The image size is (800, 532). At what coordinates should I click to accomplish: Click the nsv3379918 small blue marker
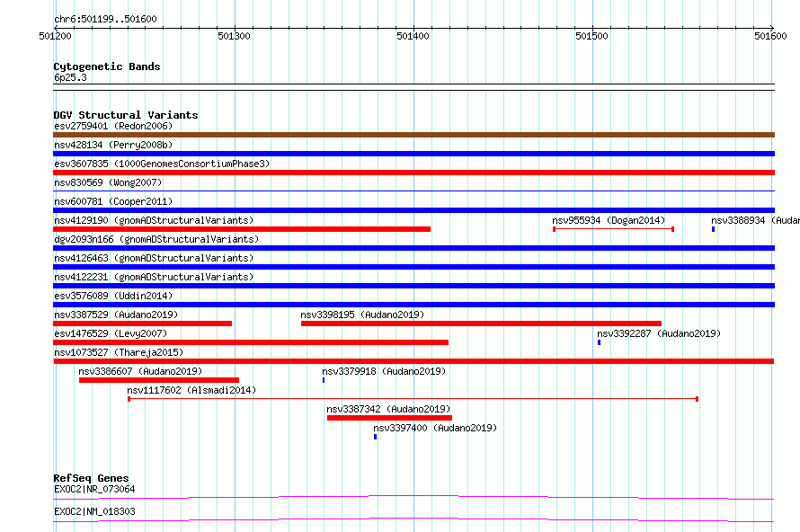click(324, 380)
